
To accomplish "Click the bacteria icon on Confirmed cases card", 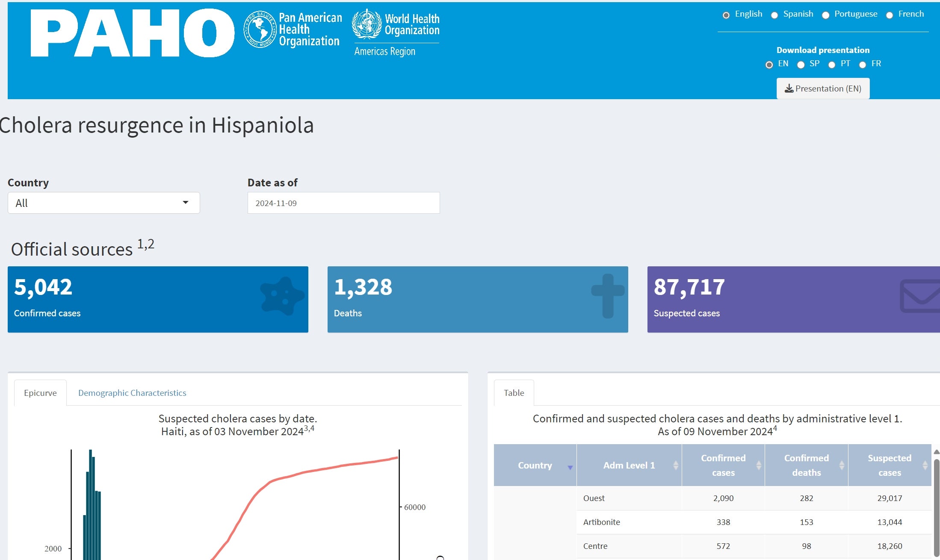I will [x=282, y=296].
